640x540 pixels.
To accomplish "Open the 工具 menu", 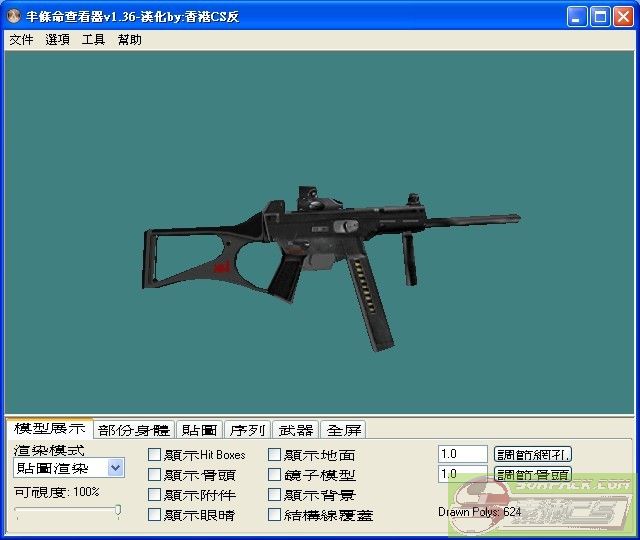I will 93,40.
